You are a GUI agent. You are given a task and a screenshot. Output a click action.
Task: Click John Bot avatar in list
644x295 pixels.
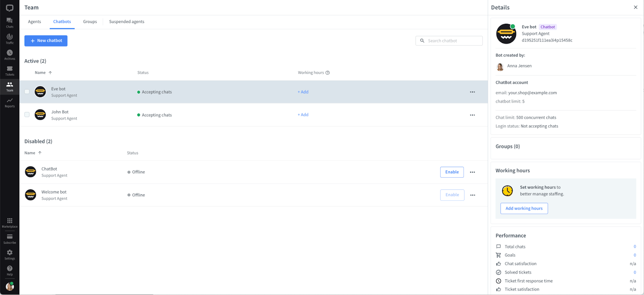(x=40, y=115)
